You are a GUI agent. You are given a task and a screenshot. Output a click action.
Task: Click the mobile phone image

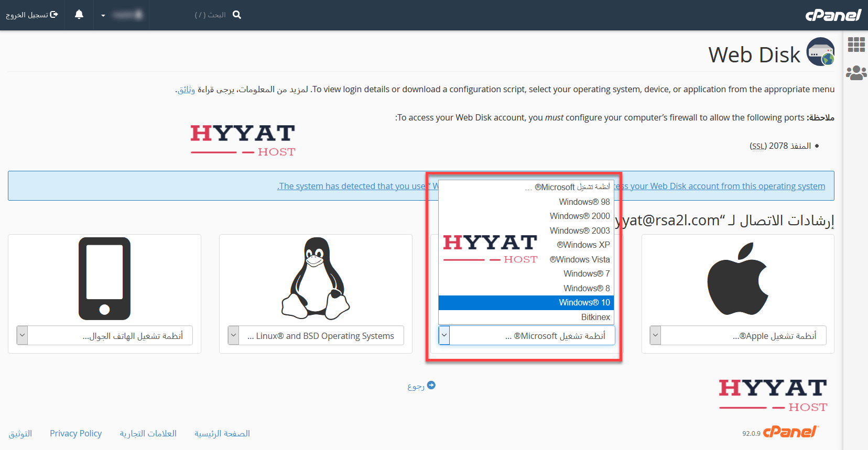[x=104, y=279]
